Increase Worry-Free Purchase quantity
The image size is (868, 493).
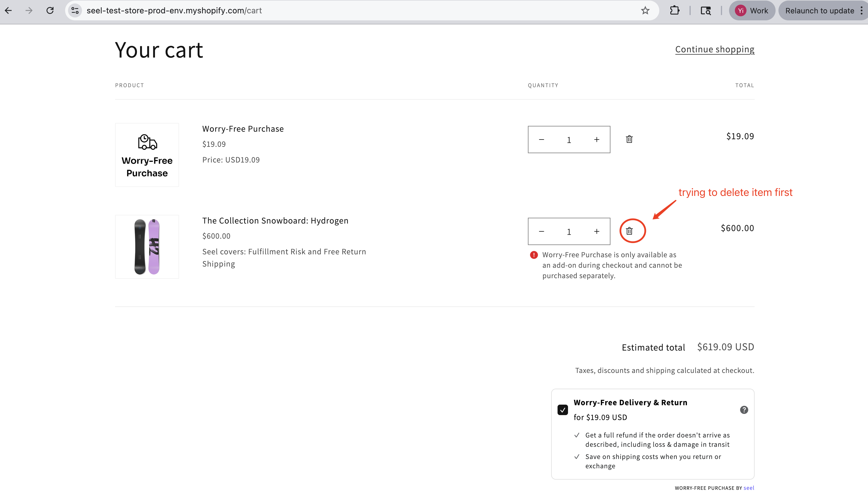click(x=596, y=140)
